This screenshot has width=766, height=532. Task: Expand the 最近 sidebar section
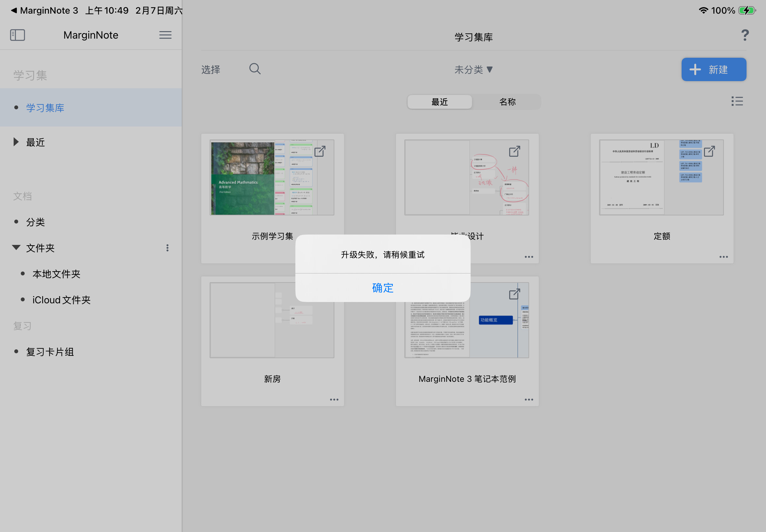(x=16, y=142)
